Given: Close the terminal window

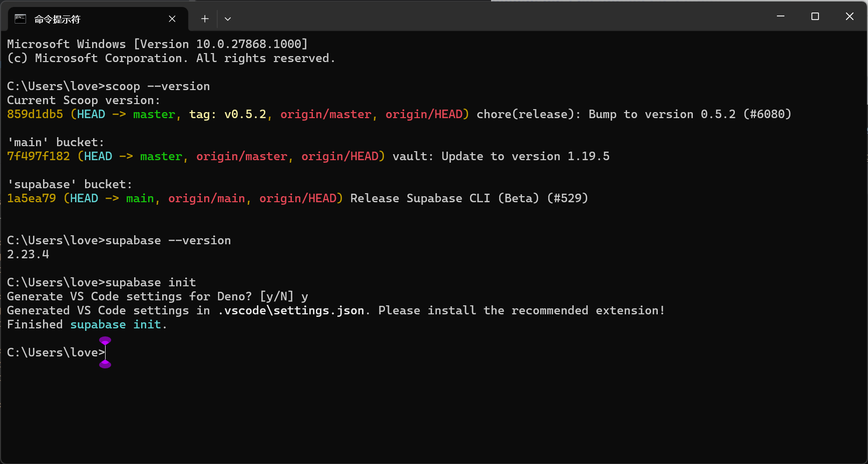Looking at the screenshot, I should click(849, 16).
